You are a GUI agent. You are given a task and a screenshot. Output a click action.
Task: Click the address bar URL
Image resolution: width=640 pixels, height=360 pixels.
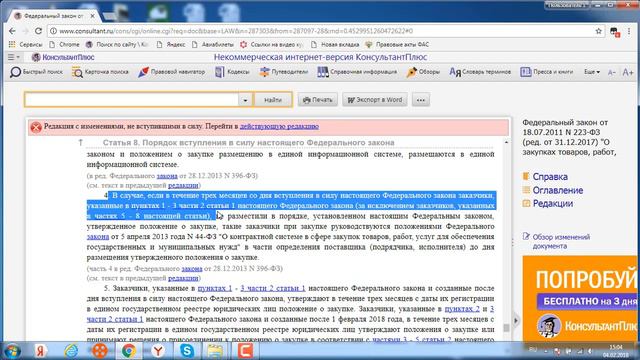[236, 31]
